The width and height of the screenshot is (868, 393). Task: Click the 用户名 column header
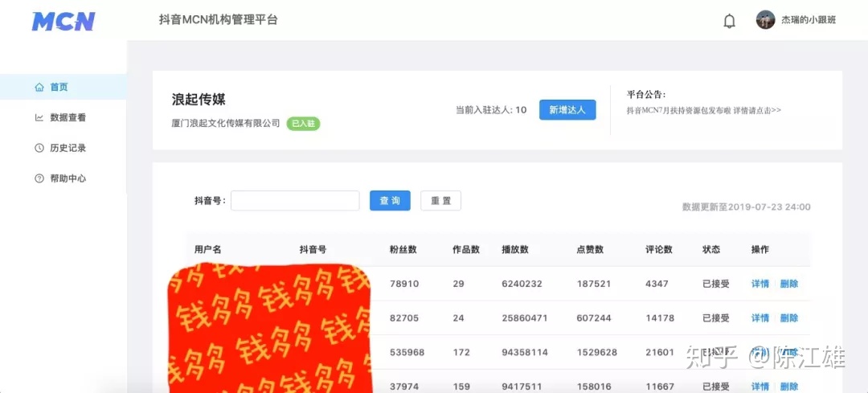tap(207, 250)
